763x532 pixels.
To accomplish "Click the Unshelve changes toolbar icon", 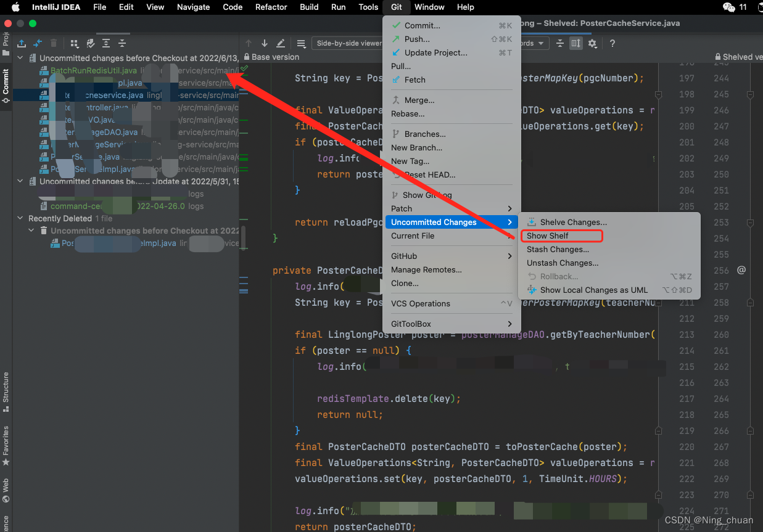I will (22, 43).
